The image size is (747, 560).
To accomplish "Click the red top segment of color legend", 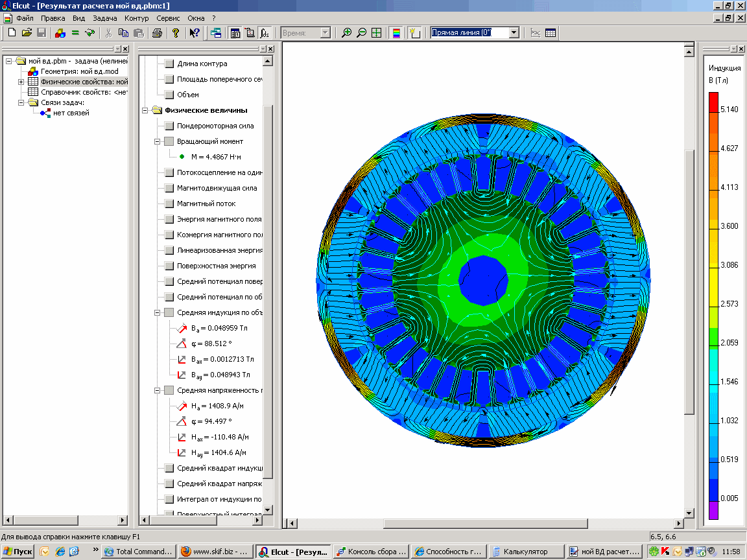I will click(713, 102).
